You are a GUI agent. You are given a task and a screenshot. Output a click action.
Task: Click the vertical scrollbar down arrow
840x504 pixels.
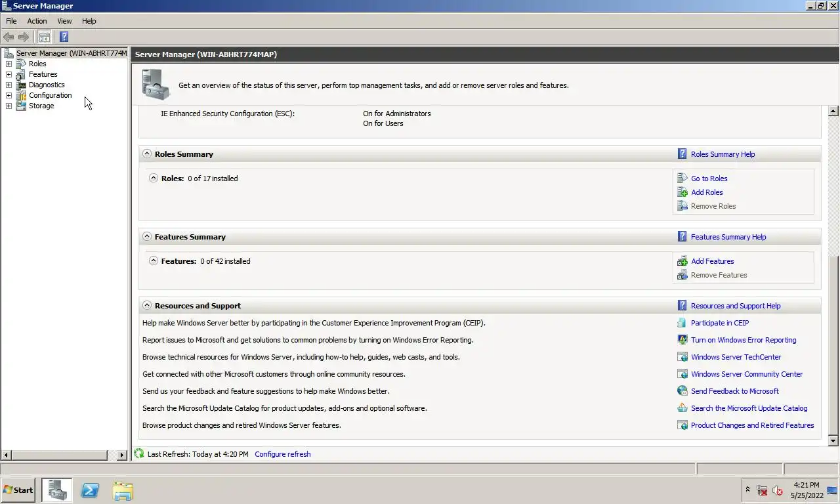833,441
